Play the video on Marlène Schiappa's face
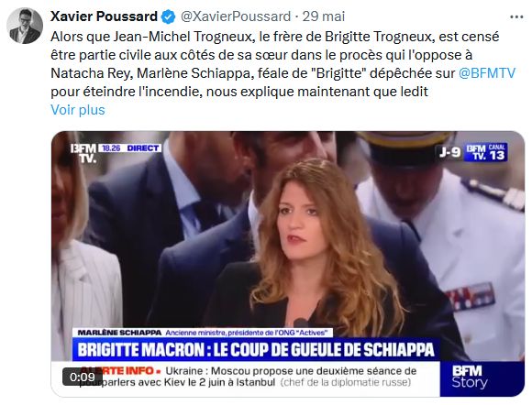Image resolution: width=532 pixels, height=405 pixels. 296,225
